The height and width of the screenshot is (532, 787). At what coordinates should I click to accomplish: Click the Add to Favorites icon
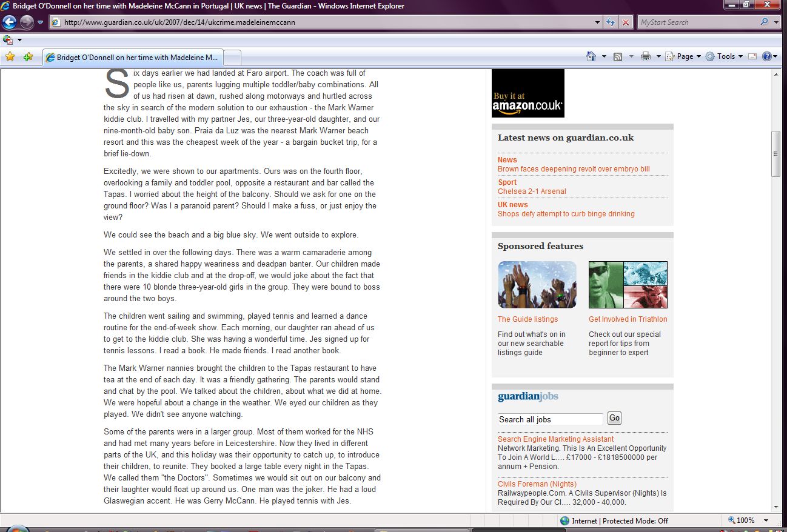[28, 57]
